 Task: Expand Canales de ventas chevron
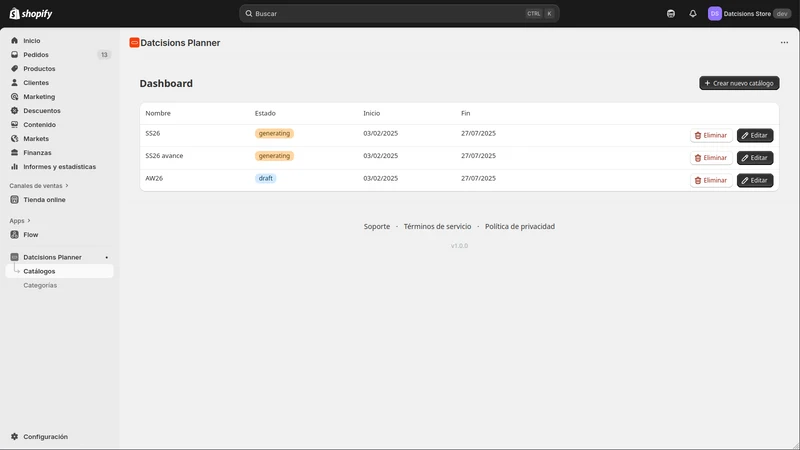pyautogui.click(x=67, y=186)
